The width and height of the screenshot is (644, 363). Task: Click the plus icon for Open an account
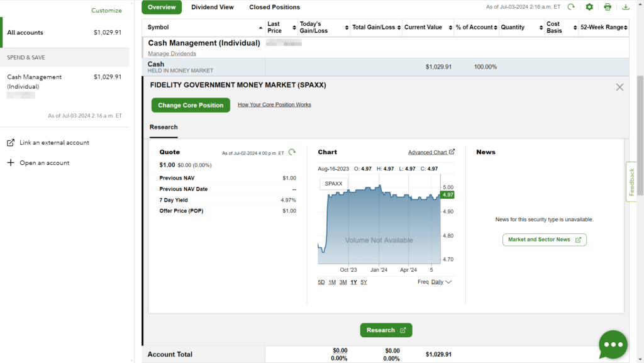point(11,162)
